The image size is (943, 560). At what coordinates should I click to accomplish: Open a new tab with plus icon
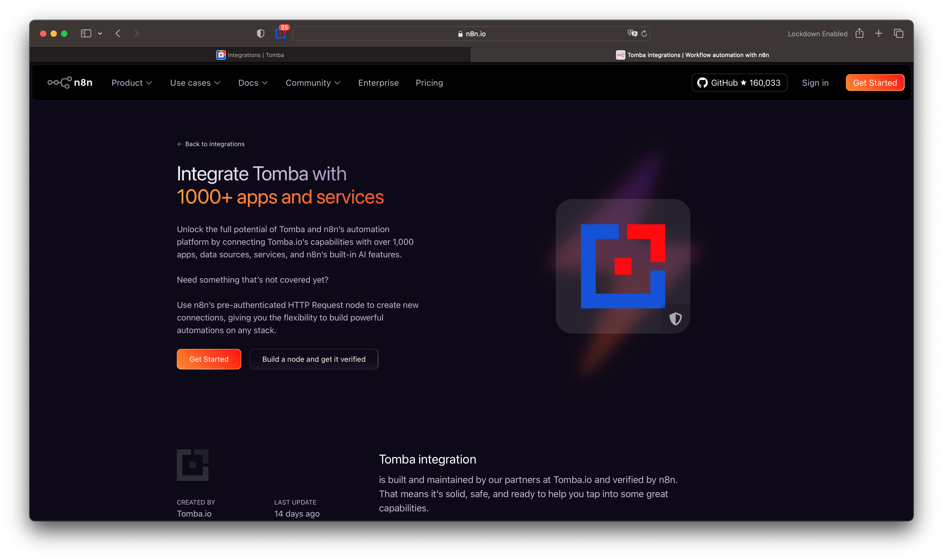pyautogui.click(x=879, y=34)
